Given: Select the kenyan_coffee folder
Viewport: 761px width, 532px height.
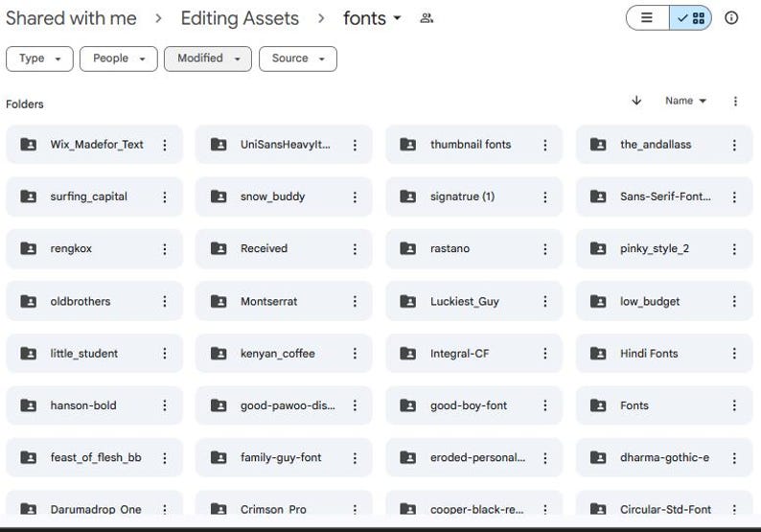Looking at the screenshot, I should [x=284, y=354].
